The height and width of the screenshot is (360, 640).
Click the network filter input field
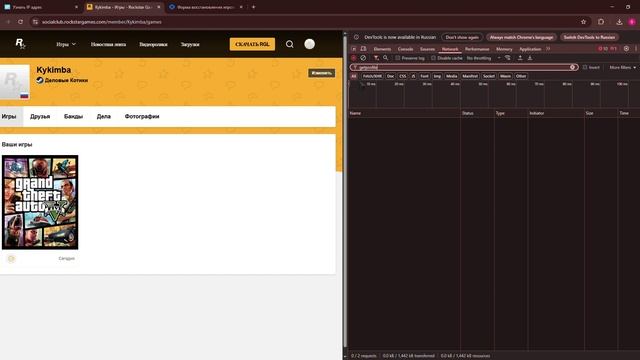coord(463,67)
